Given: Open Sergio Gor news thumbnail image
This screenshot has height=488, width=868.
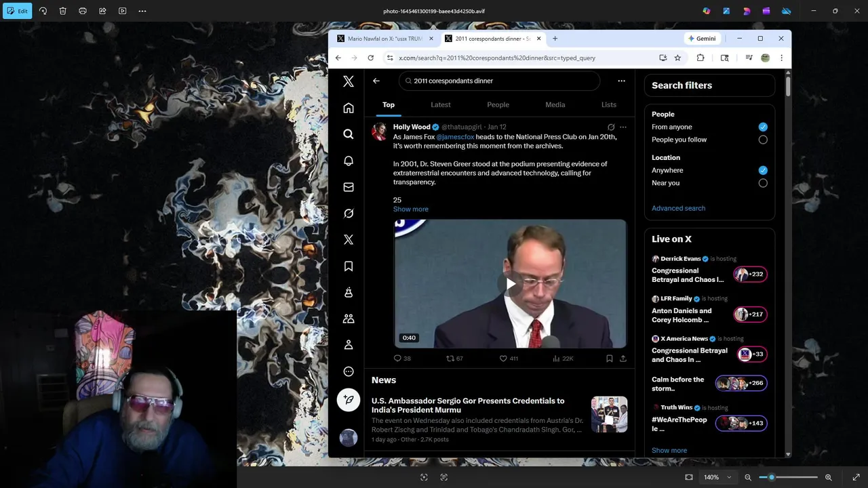Looking at the screenshot, I should click(x=609, y=414).
